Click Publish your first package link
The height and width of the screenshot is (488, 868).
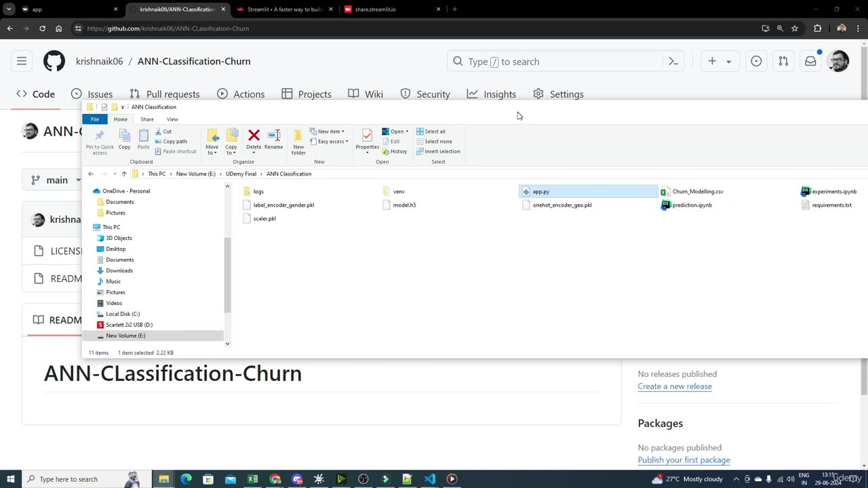(684, 460)
